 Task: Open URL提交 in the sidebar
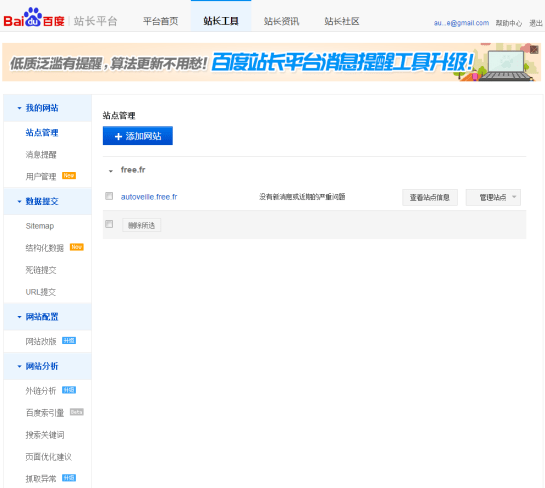pyautogui.click(x=41, y=292)
